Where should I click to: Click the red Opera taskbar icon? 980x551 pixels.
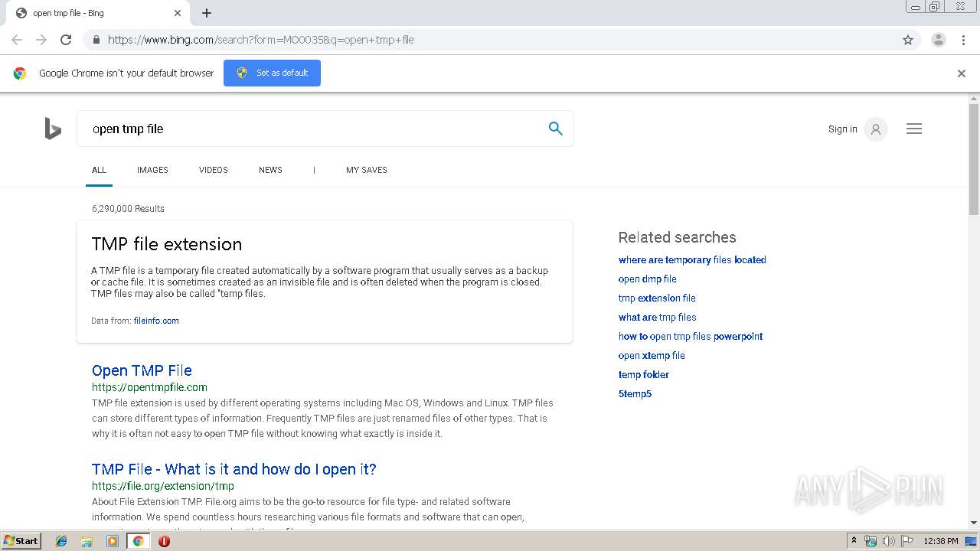coord(164,541)
